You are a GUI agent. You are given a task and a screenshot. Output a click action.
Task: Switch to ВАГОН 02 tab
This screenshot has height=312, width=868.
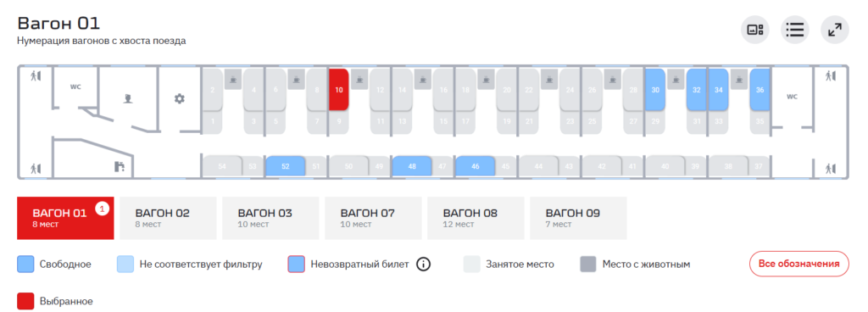tap(169, 218)
